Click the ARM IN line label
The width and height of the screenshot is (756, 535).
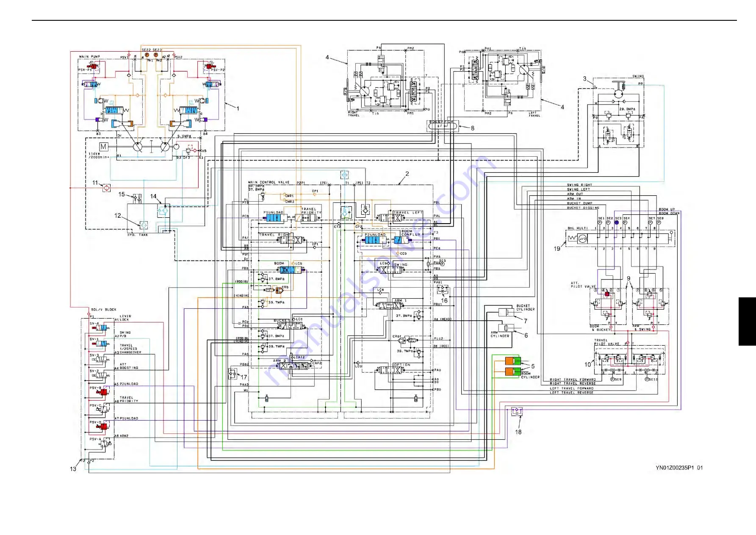coord(574,198)
